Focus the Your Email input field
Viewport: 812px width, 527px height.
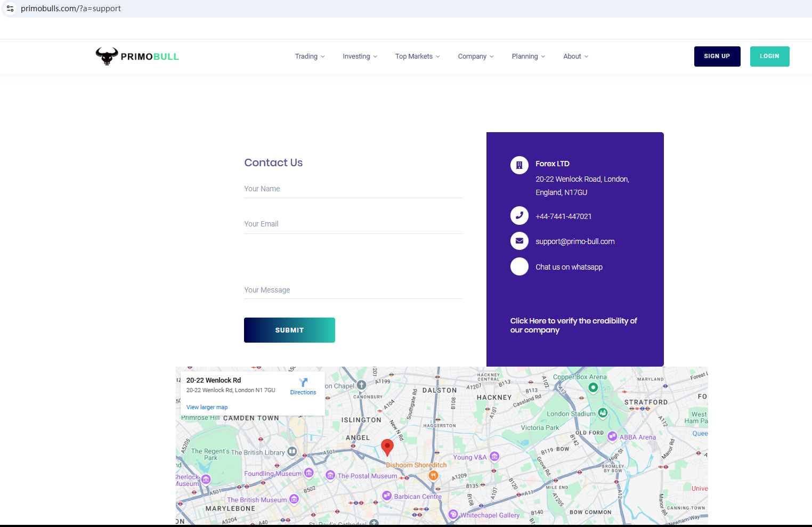tap(353, 224)
